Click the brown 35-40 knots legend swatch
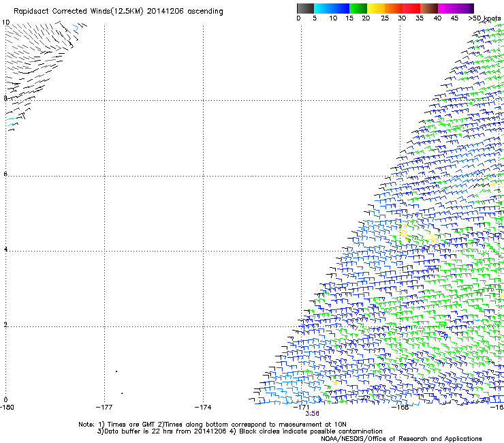 [429, 8]
